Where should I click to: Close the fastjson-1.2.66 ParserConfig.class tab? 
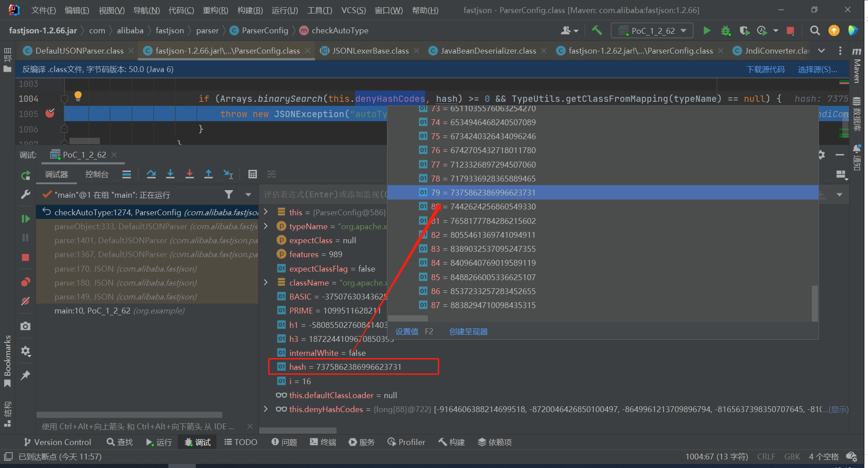pyautogui.click(x=308, y=50)
